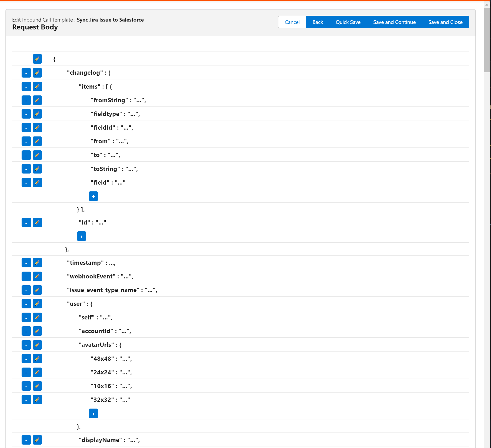Go Back to the previous step

tap(318, 22)
